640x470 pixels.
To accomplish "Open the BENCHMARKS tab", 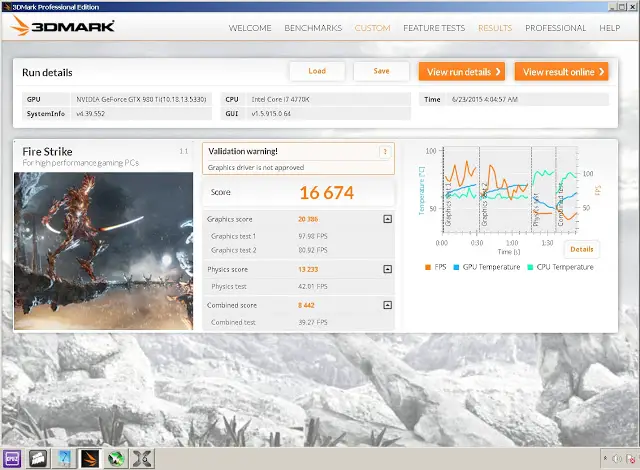I will tap(313, 28).
